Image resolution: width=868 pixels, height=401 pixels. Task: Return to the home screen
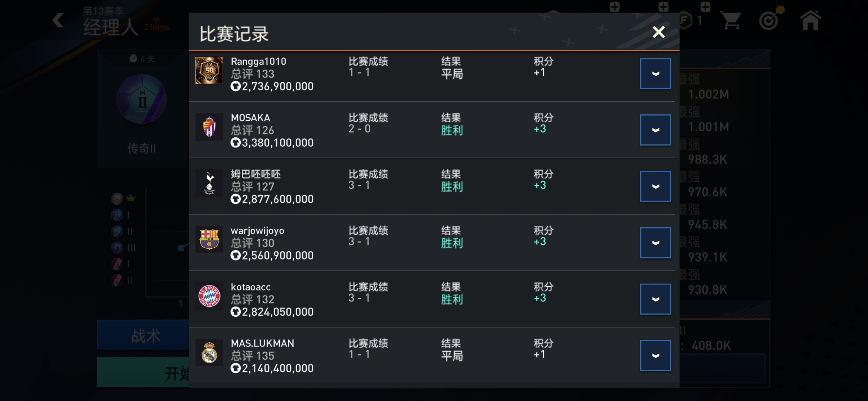tap(810, 20)
